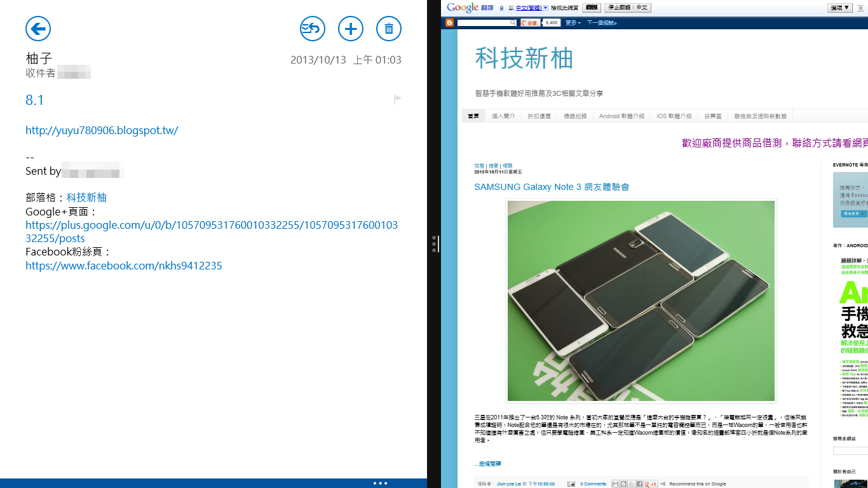Click the Google Translate lock icon
The height and width of the screenshot is (488, 868).
pyautogui.click(x=502, y=8)
